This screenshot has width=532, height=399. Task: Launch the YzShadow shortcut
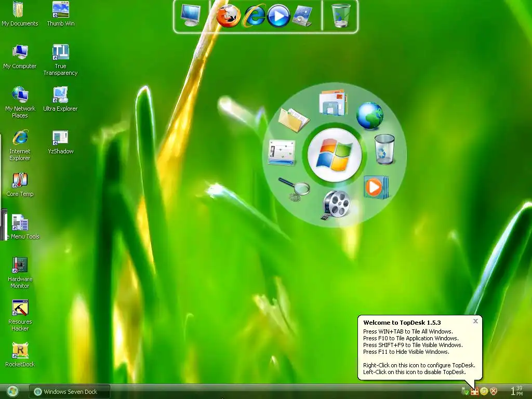pos(60,142)
